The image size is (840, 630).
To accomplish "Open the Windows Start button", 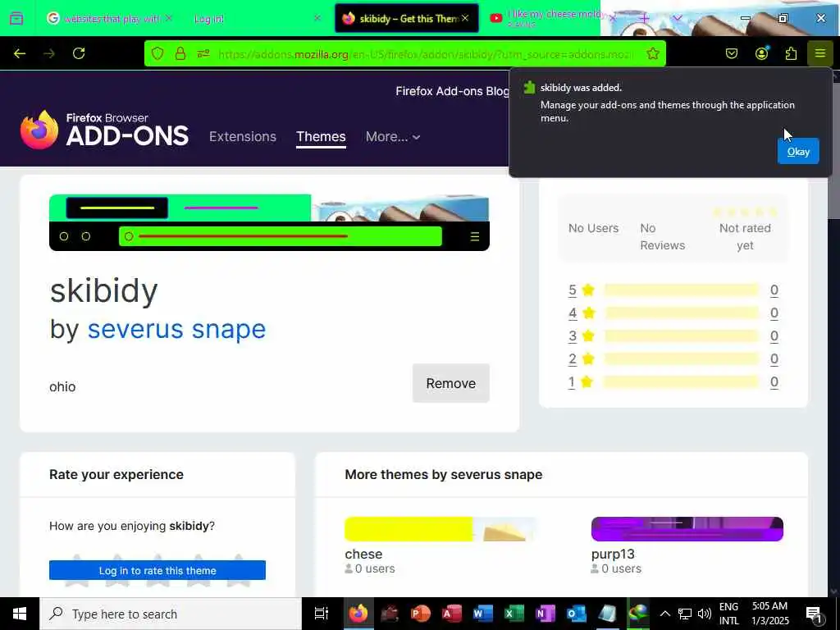I will pos(20,614).
